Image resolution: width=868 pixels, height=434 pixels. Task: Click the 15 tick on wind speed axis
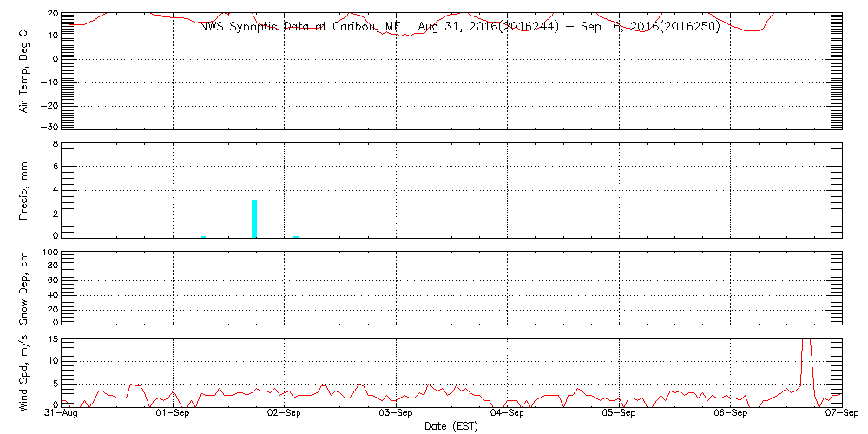click(52, 339)
